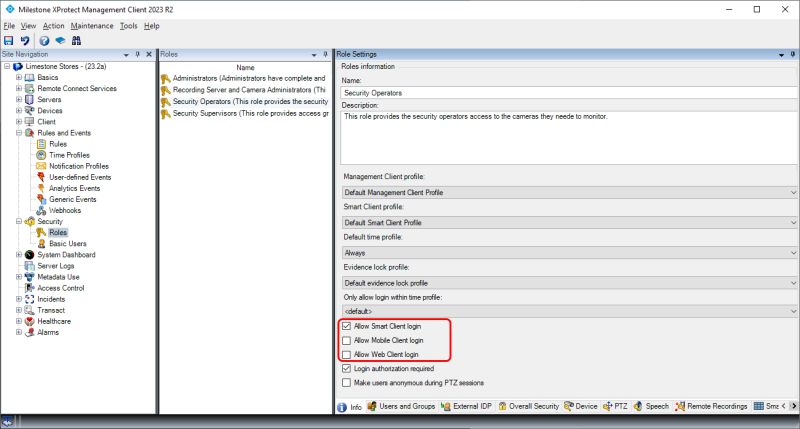Pin the Site Navigation panel
Viewport: 800px width, 429px height.
(x=137, y=54)
